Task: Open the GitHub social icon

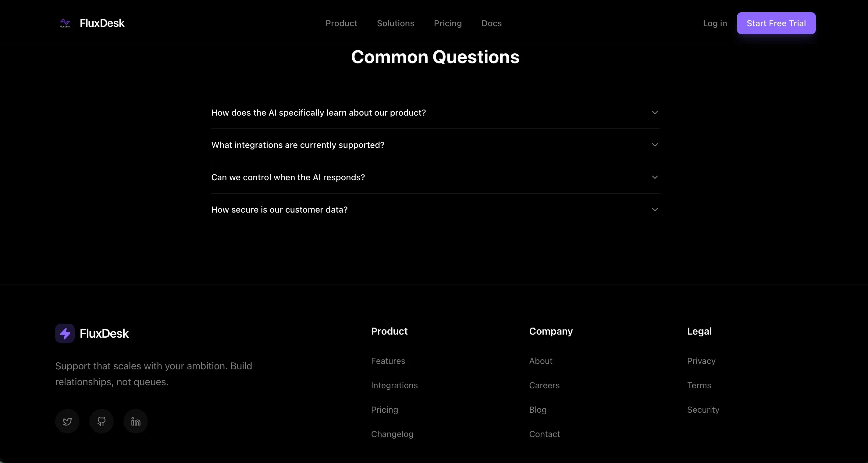Action: (x=101, y=421)
